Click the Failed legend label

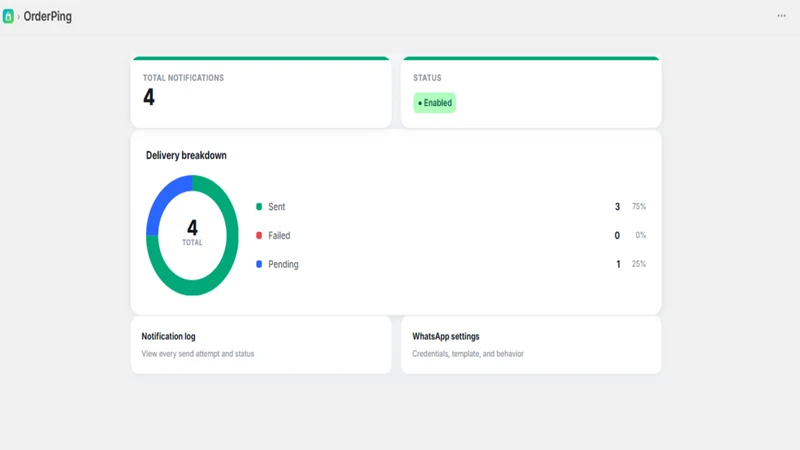(x=279, y=235)
